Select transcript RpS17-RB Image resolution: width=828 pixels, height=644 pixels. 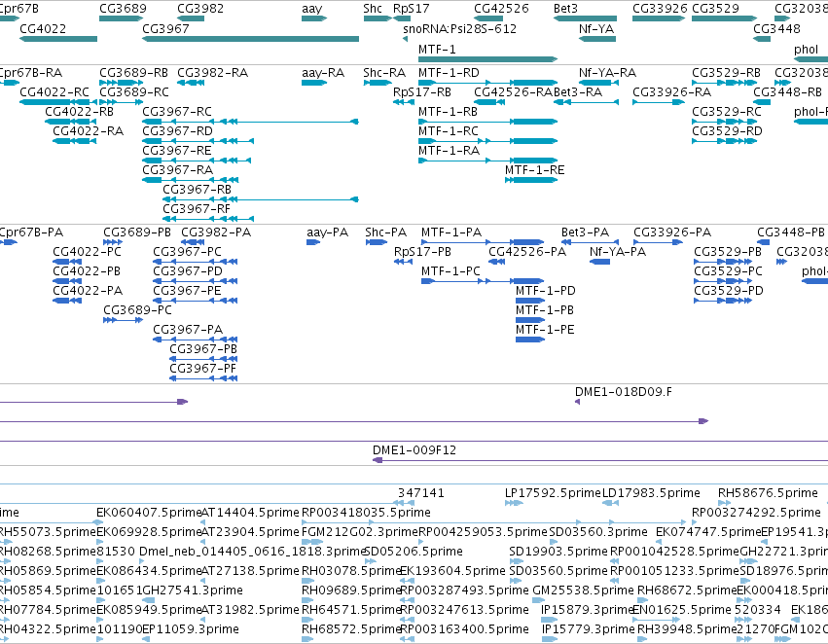422,91
